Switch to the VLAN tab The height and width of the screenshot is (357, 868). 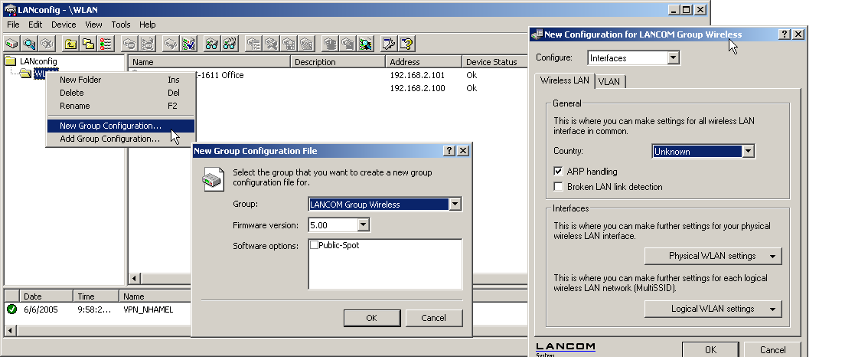point(609,81)
